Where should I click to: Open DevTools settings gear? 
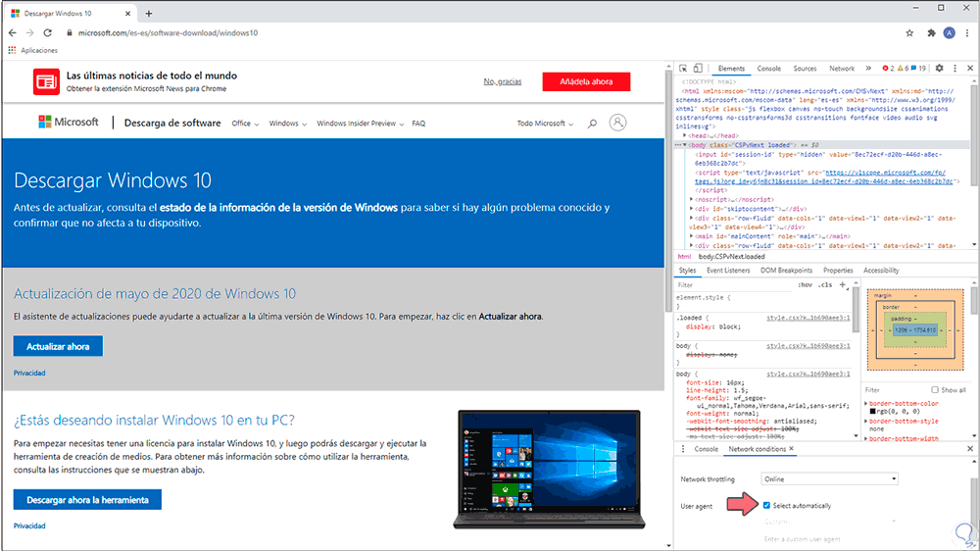coord(940,69)
